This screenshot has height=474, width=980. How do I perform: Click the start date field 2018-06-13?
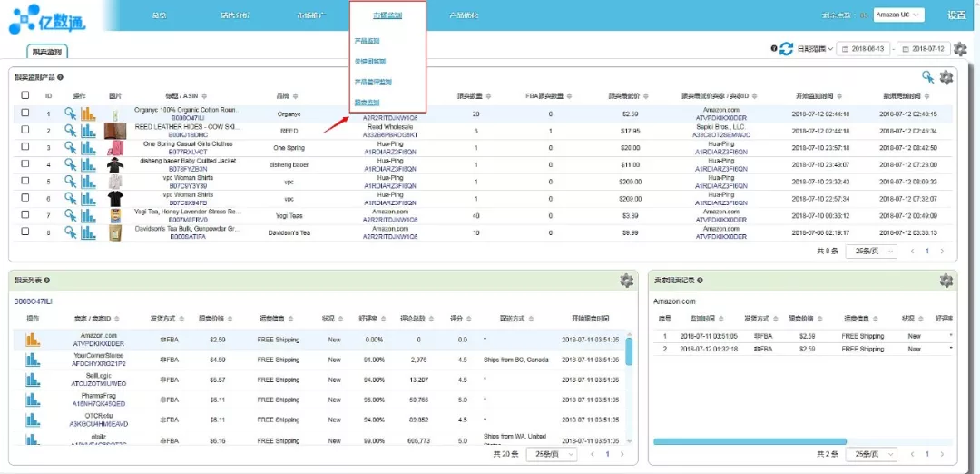[862, 49]
